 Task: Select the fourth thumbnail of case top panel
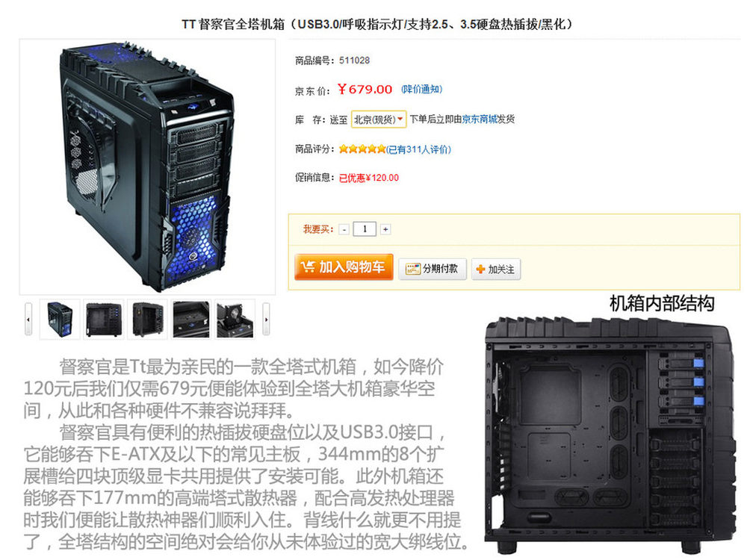point(191,320)
